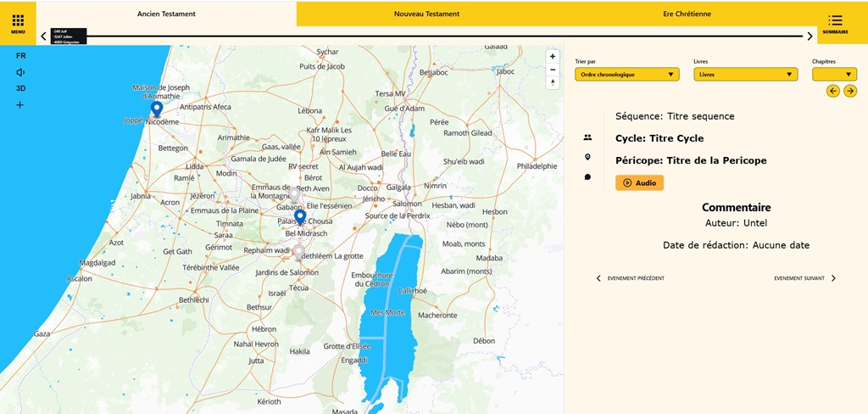This screenshot has width=868, height=414.
Task: Switch to the Nouveau Testament tab
Action: pos(426,14)
